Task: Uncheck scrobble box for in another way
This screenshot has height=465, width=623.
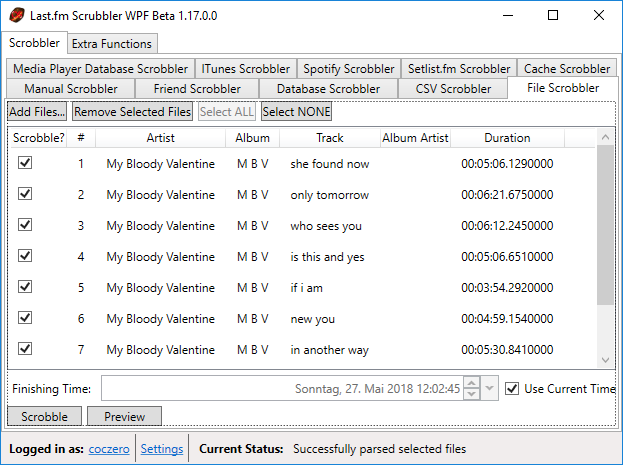Action: pyautogui.click(x=25, y=349)
